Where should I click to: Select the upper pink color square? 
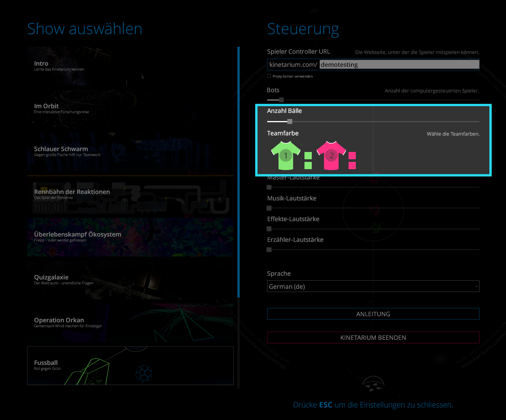[352, 156]
